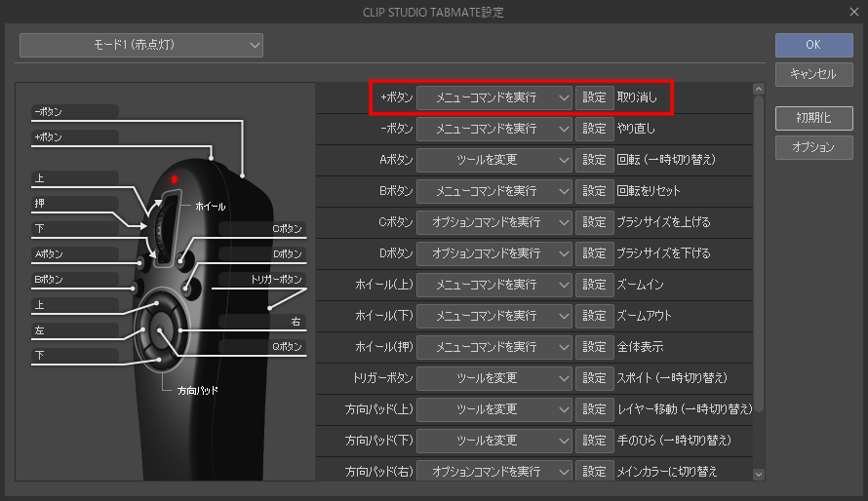Screen dimensions: 868x501
Task: Click the レイヤー移動 (一時切り替え) text
Action: [x=686, y=409]
